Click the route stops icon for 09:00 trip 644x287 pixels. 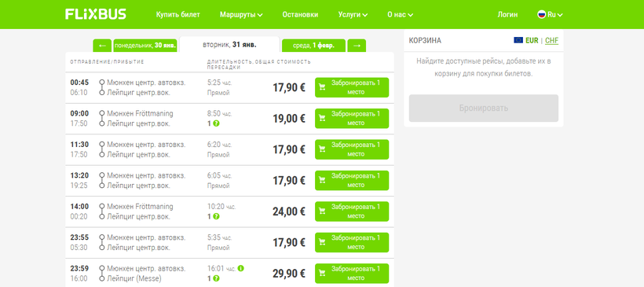102,119
